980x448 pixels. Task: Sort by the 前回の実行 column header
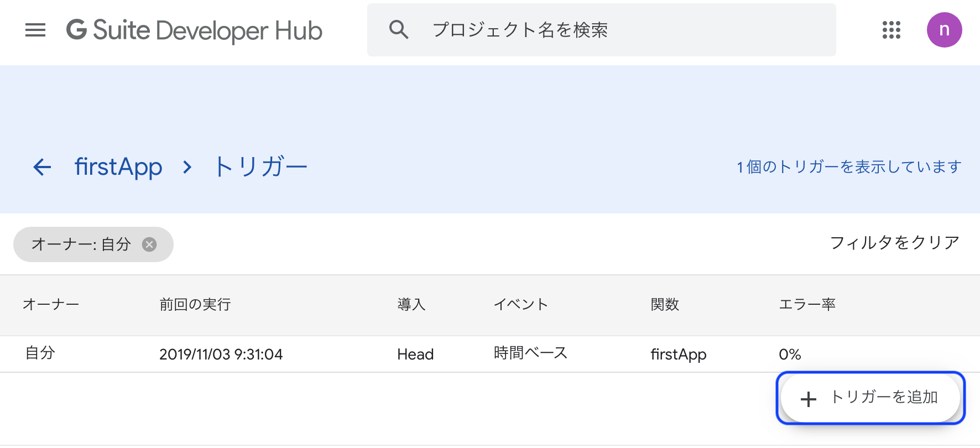tap(195, 305)
